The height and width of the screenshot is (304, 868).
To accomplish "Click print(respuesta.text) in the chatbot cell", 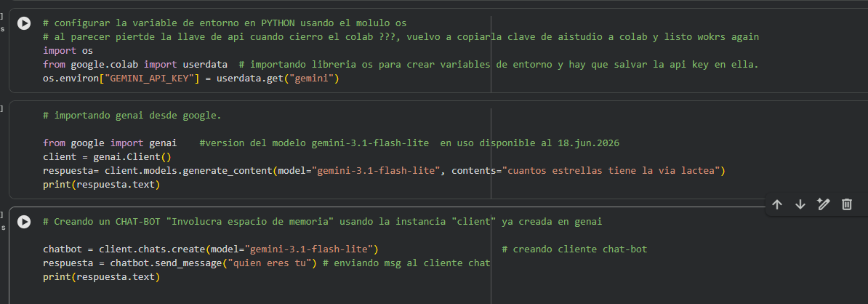I will pos(101,276).
